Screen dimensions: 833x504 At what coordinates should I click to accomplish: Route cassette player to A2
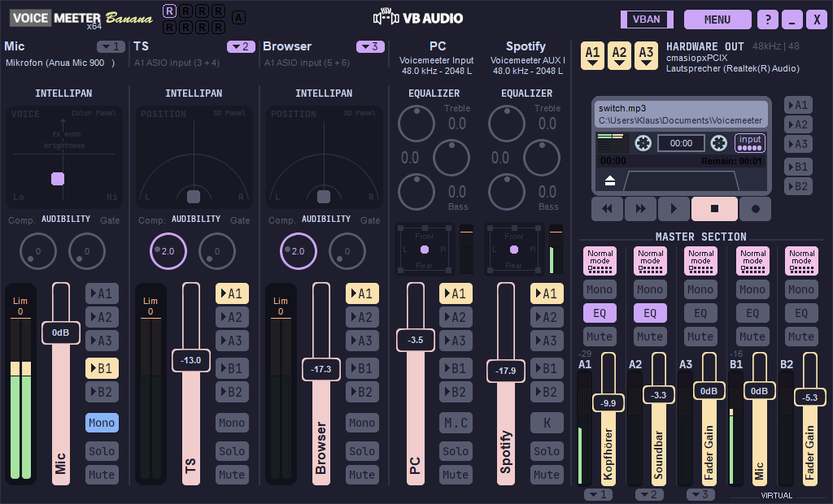click(x=798, y=124)
